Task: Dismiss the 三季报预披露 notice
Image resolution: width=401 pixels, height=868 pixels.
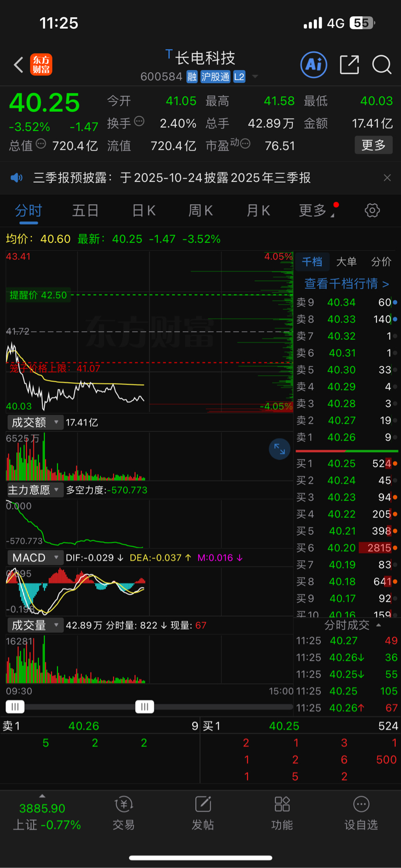Action: coord(387,178)
